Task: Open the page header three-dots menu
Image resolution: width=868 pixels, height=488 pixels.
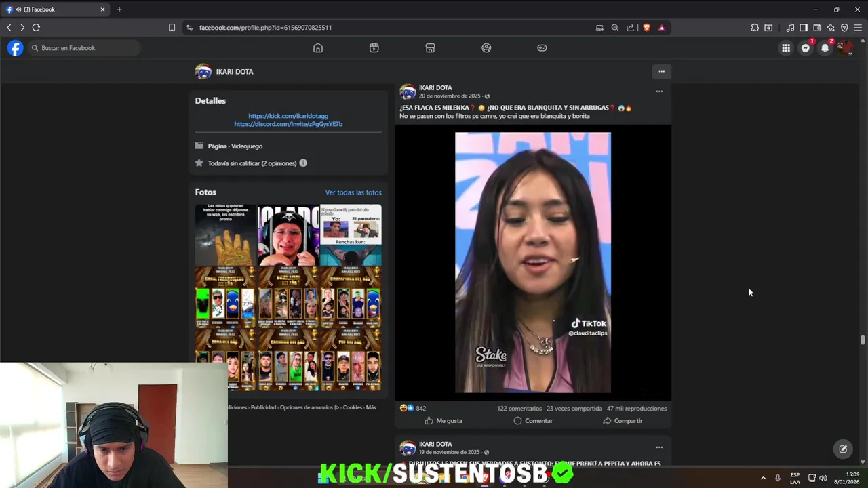Action: [x=661, y=71]
